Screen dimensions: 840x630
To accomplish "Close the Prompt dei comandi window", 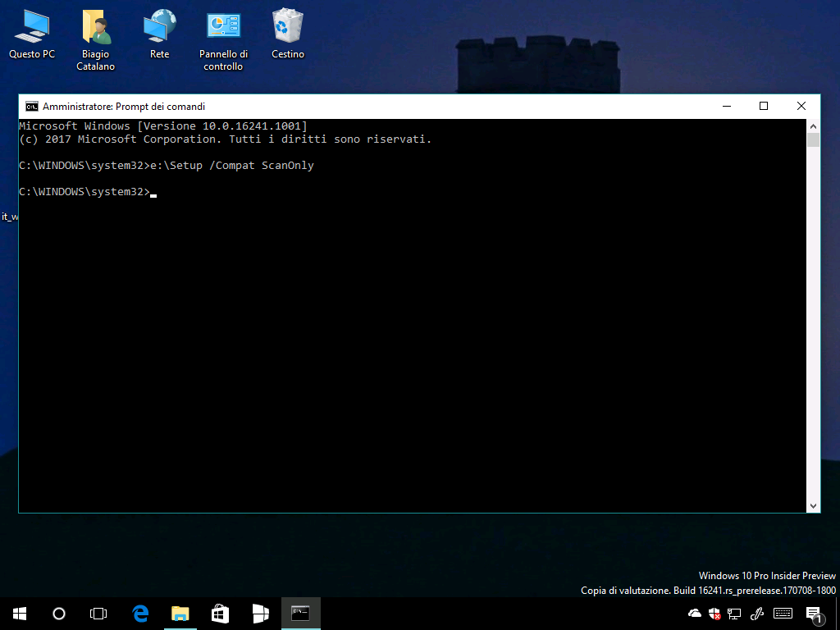I will (x=801, y=106).
